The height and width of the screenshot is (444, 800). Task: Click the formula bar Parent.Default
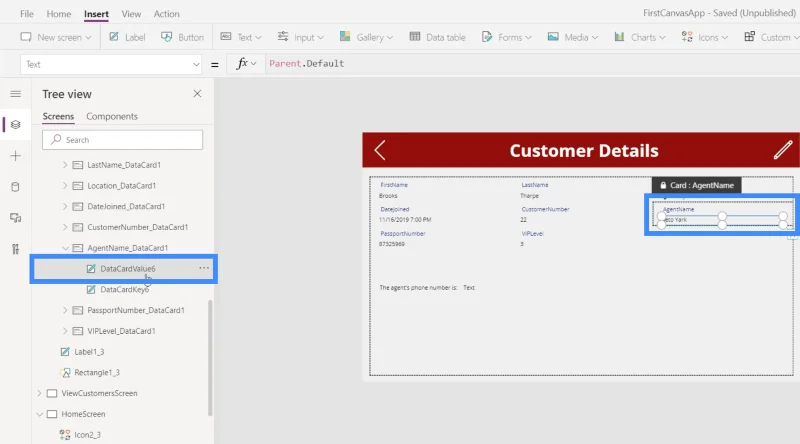tap(307, 64)
